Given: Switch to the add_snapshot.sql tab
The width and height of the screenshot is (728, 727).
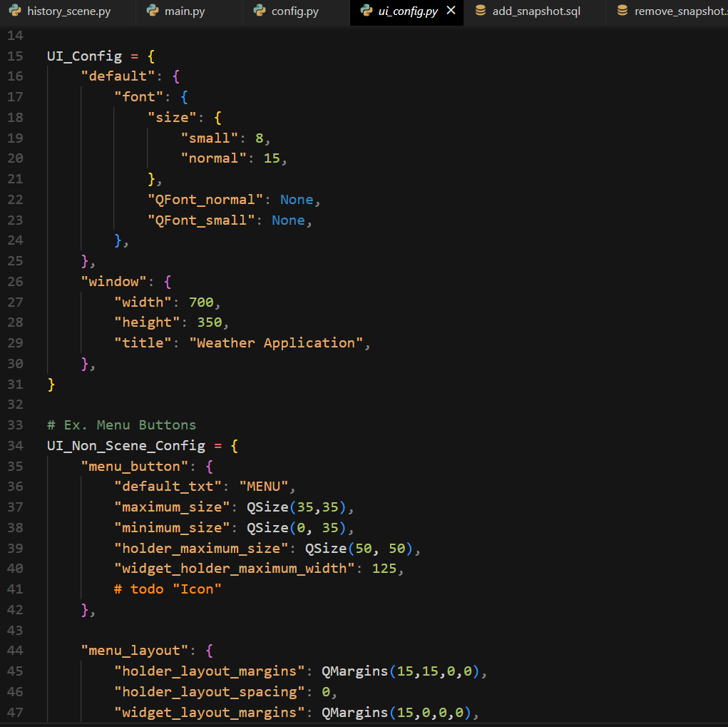Looking at the screenshot, I should coord(536,12).
